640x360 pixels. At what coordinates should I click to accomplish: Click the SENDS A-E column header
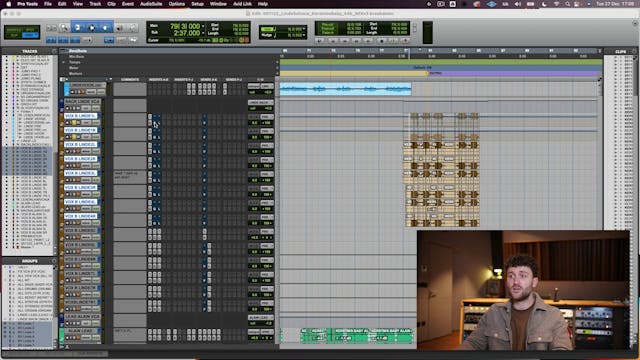[209, 80]
